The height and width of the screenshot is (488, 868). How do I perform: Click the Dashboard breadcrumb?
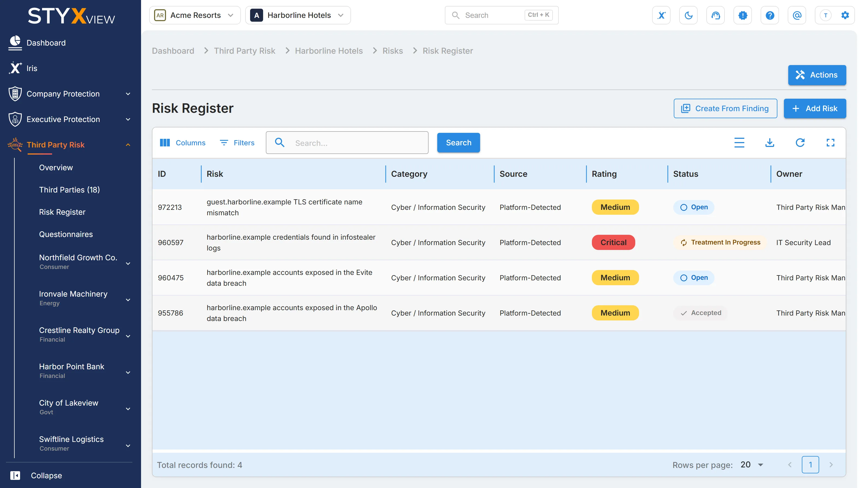pos(173,50)
